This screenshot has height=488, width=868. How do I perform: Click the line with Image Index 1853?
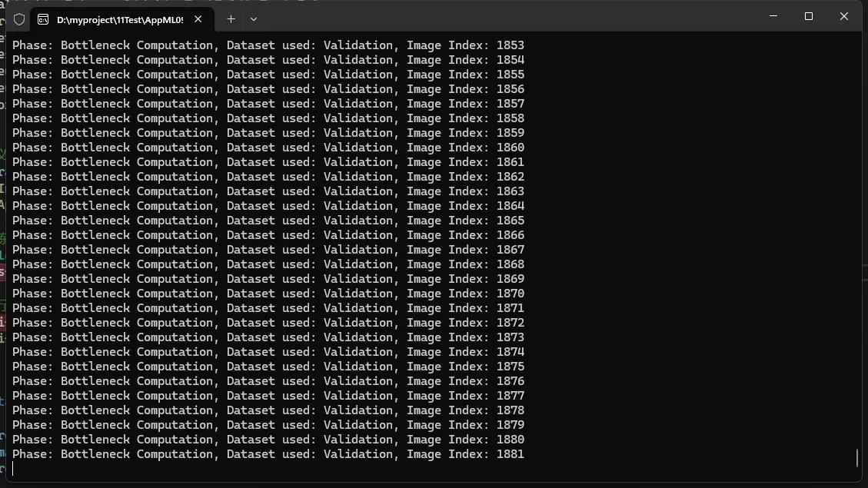point(268,45)
